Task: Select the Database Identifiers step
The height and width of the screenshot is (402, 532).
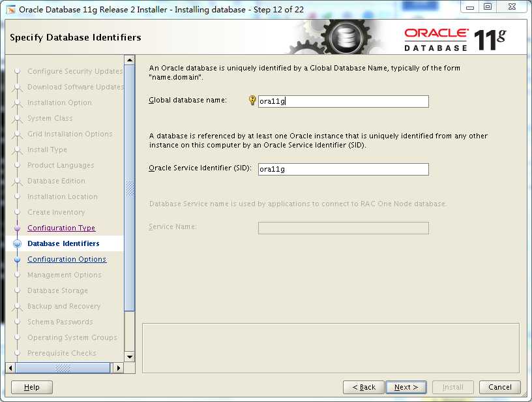Action: point(63,243)
